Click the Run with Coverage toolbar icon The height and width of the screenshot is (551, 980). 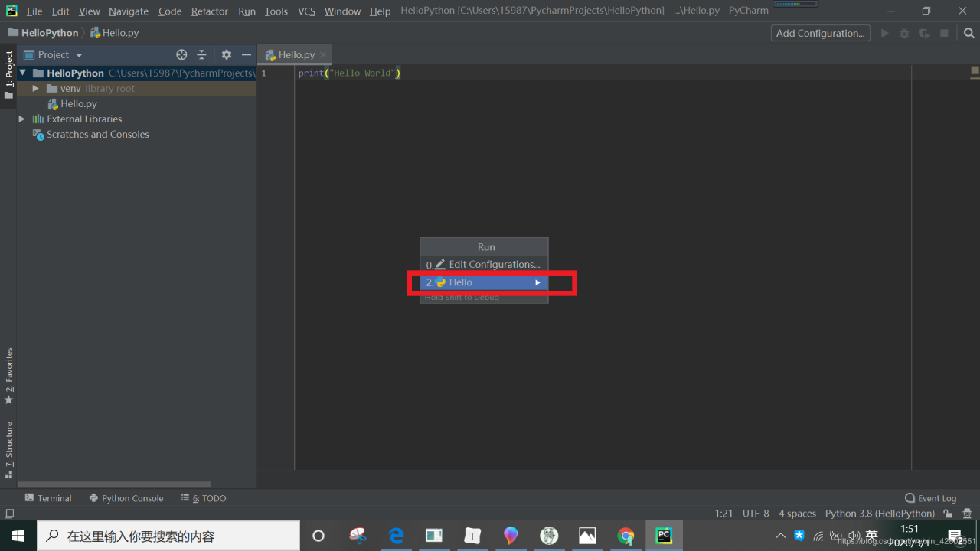click(924, 33)
